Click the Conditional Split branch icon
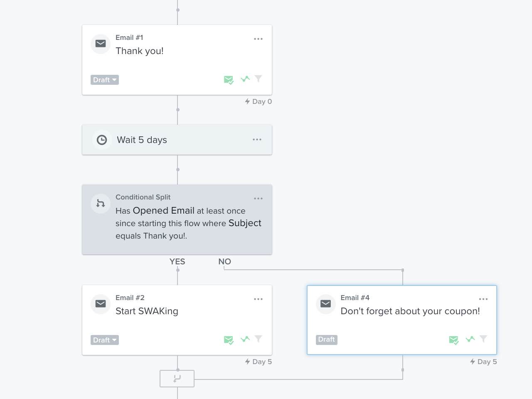This screenshot has width=532, height=399. tap(100, 204)
